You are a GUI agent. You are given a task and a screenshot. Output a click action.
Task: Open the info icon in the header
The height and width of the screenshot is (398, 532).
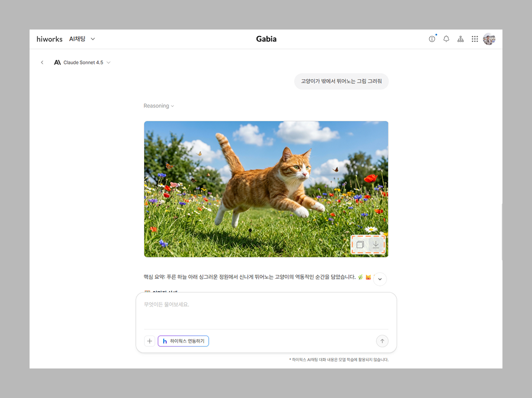432,39
